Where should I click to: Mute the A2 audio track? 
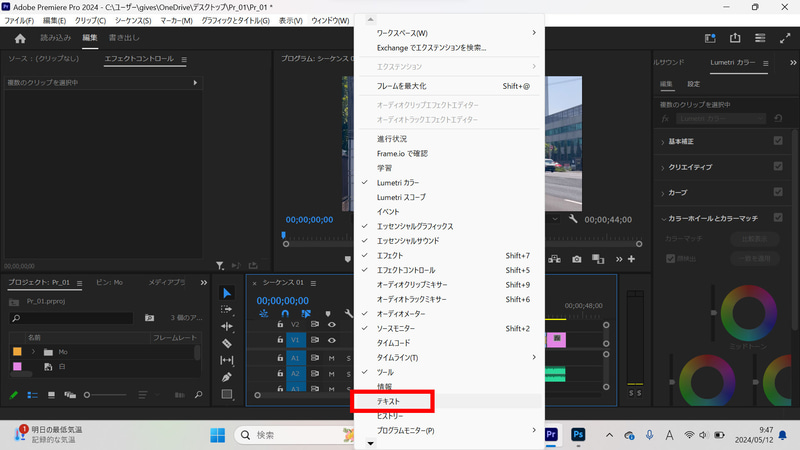tap(332, 374)
